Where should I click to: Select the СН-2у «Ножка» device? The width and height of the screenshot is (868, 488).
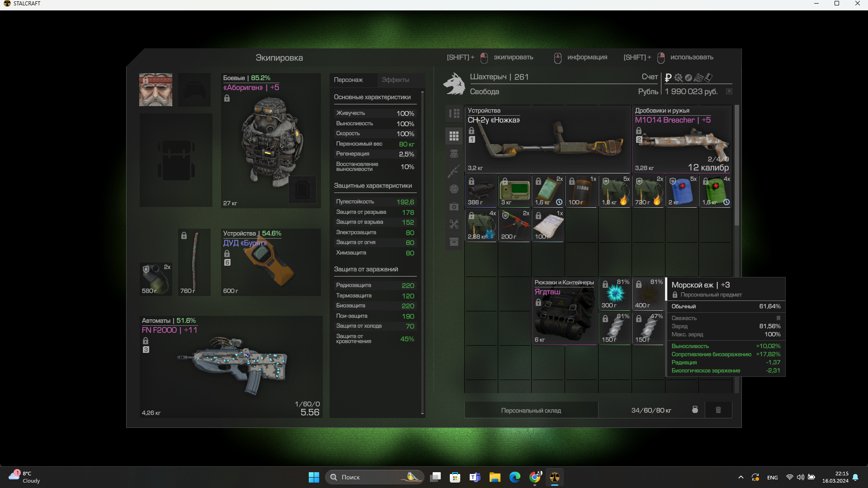pyautogui.click(x=548, y=139)
